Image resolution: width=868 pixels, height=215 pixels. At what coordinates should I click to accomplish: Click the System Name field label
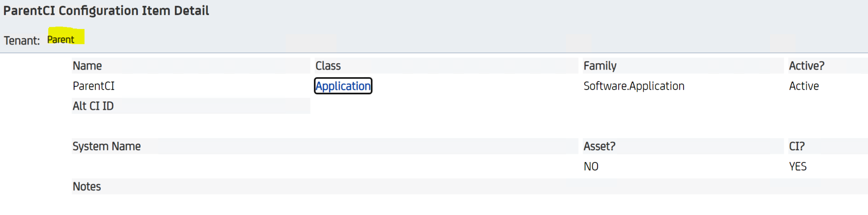[106, 146]
